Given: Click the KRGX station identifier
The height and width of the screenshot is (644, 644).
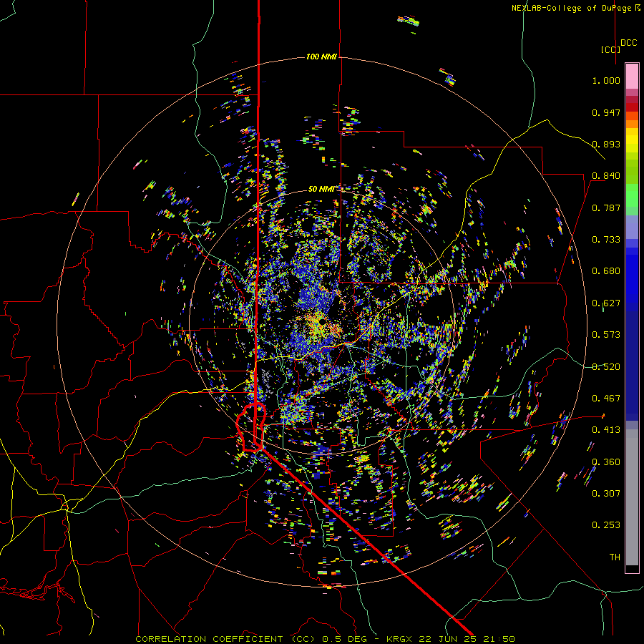Looking at the screenshot, I should pyautogui.click(x=401, y=639).
